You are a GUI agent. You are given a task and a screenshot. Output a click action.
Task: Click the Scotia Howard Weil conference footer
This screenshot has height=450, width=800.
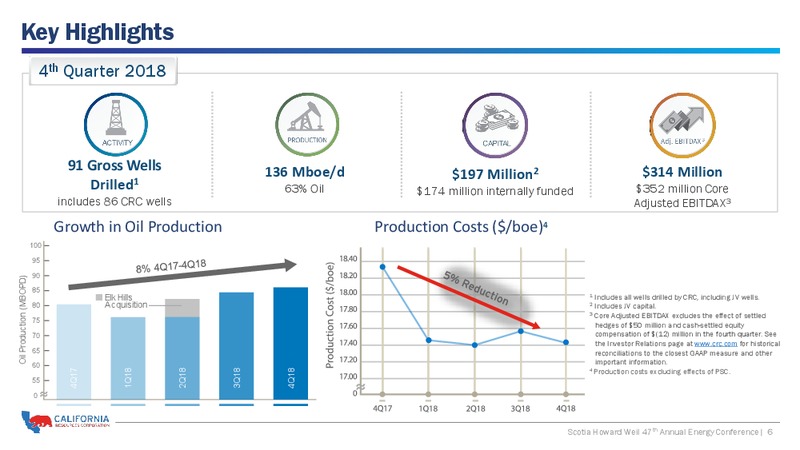pyautogui.click(x=665, y=432)
